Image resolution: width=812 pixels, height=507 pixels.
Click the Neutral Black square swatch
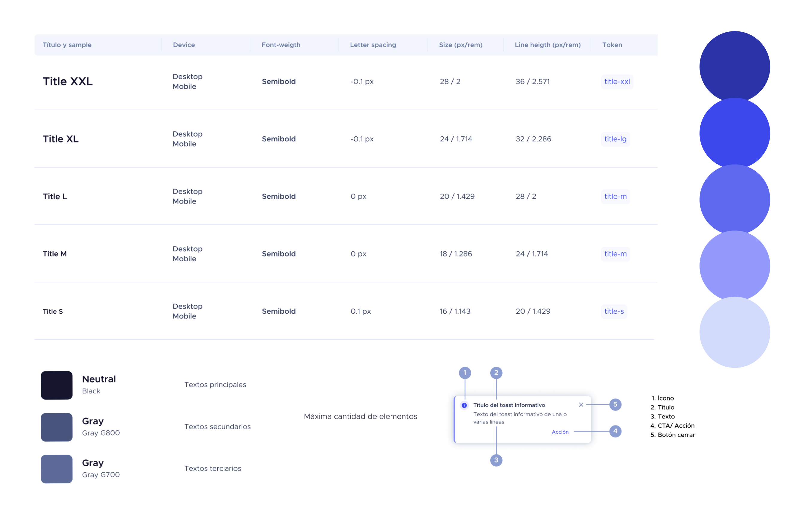(x=57, y=385)
